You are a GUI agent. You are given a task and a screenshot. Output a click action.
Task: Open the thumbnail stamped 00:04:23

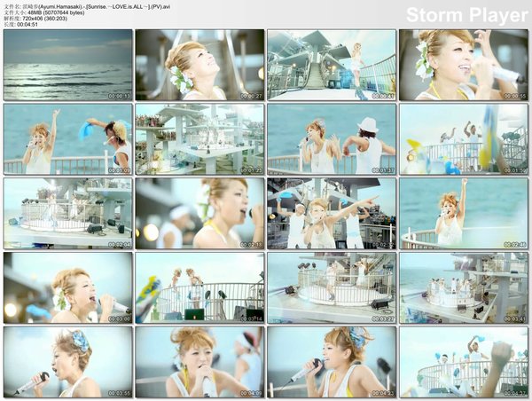click(x=332, y=362)
